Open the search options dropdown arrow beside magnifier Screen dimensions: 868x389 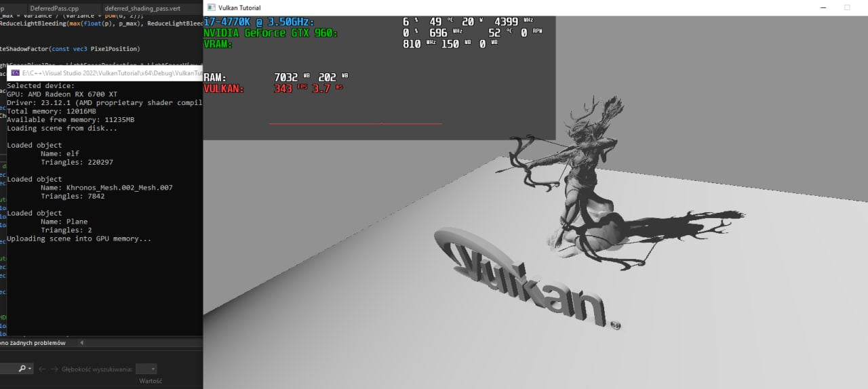tap(30, 369)
